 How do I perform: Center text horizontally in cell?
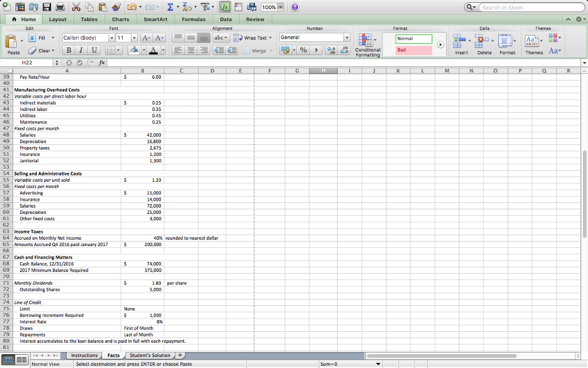pos(191,51)
